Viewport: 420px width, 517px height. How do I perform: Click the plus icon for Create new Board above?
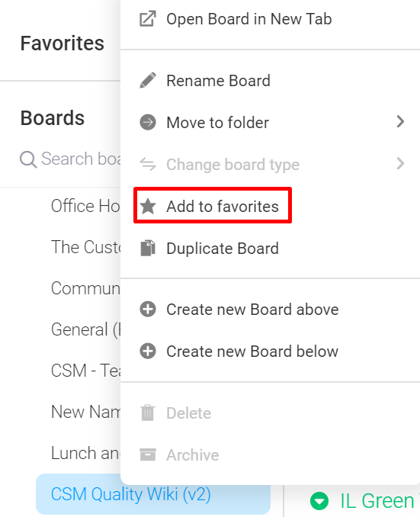[x=148, y=310]
